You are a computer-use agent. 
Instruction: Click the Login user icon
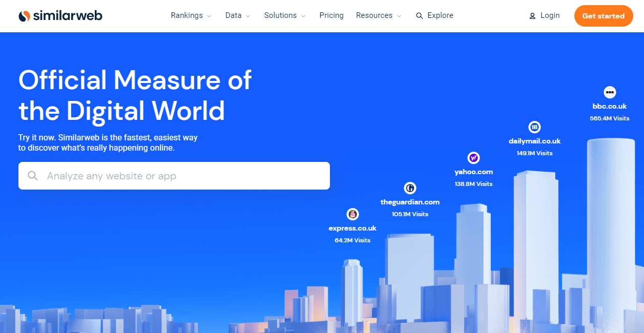coord(532,16)
